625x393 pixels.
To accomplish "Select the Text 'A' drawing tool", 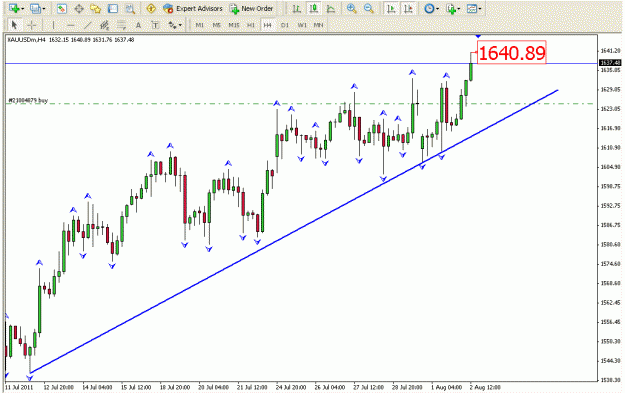I will click(x=138, y=25).
